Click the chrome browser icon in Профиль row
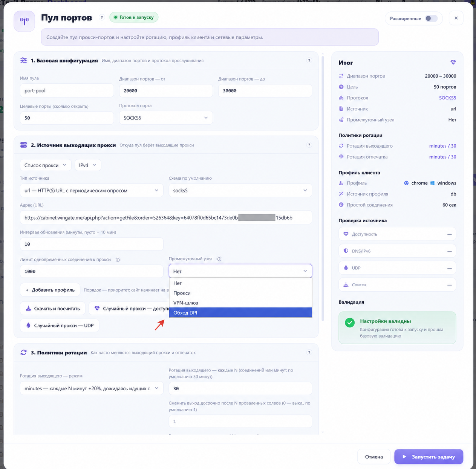476x469 pixels. (406, 183)
